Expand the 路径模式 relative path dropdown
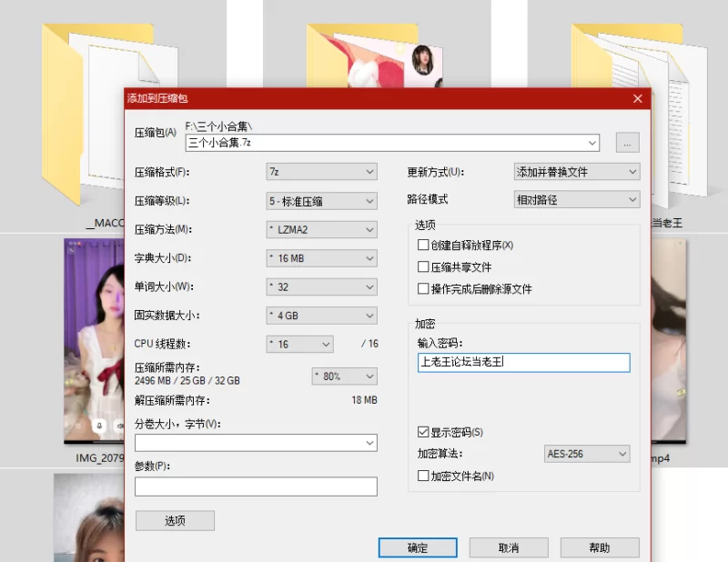 coord(577,199)
